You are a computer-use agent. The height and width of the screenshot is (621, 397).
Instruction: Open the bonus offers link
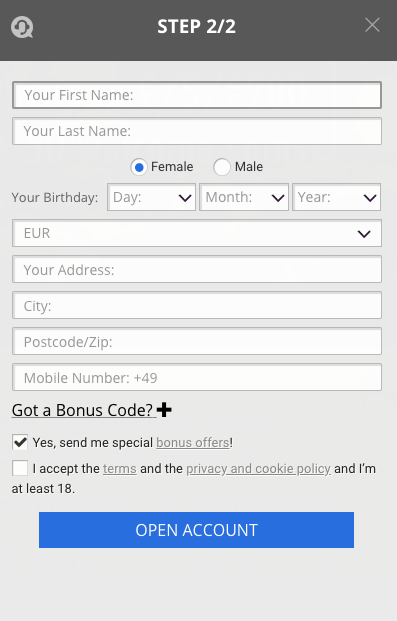(193, 442)
